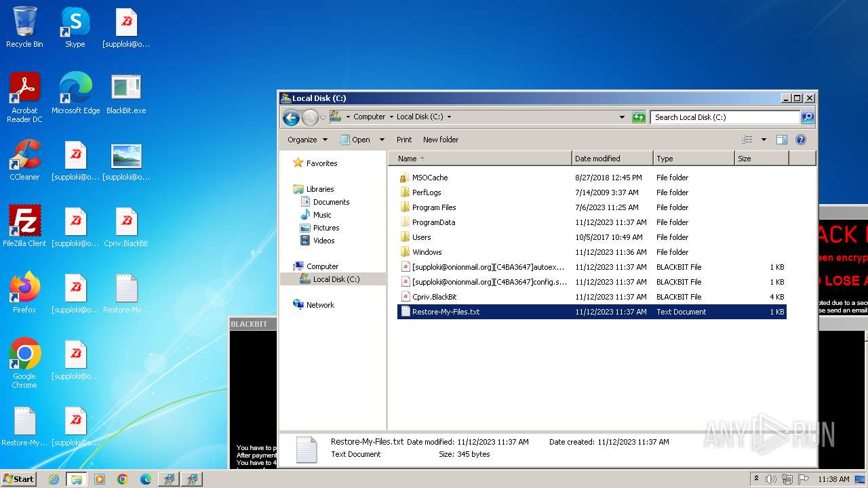Open FileZilla Client desktop shortcut
868x488 pixels.
[x=24, y=226]
